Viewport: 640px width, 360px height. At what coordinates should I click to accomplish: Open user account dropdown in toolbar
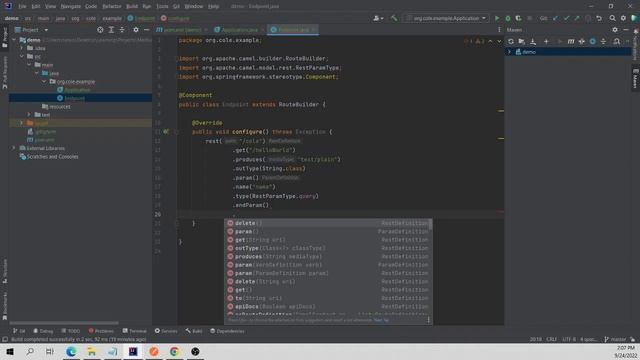378,18
